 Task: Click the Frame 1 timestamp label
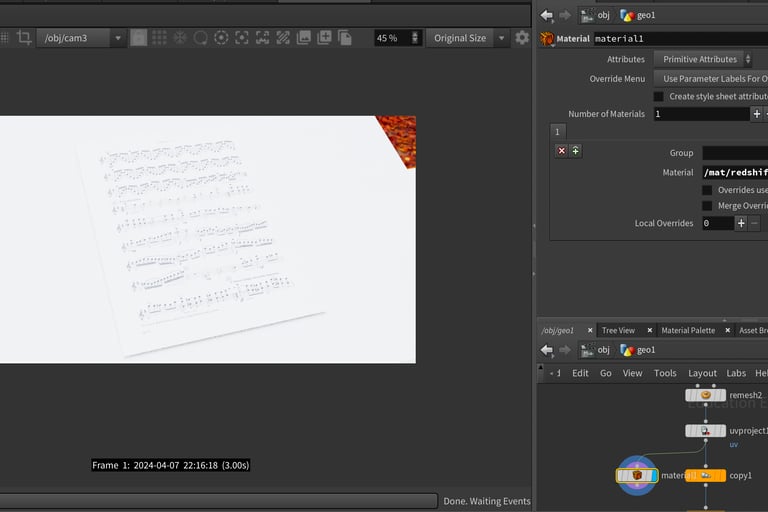170,465
